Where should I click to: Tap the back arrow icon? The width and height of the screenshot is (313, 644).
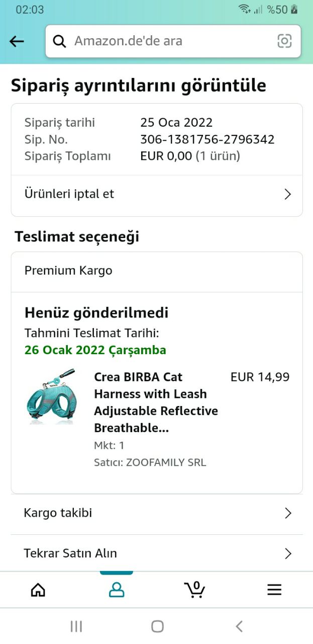(17, 41)
